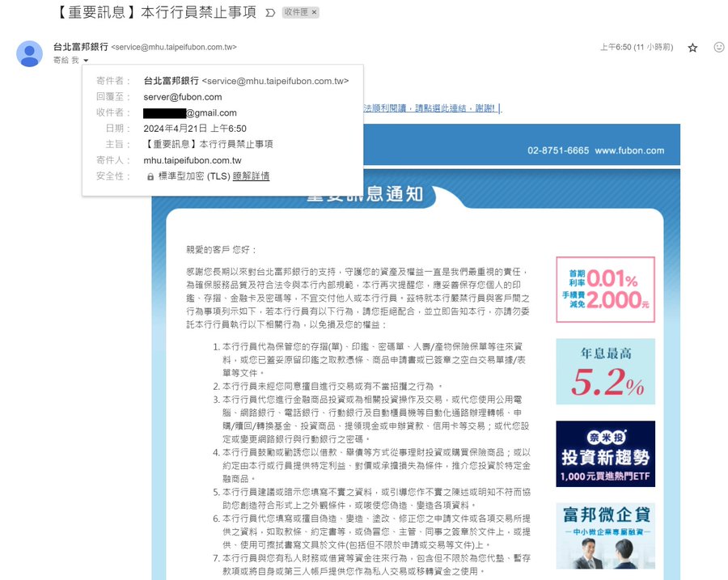Screen dimensions: 728x580
Task: Open the www.fubon.com link in banner
Action: 629,150
